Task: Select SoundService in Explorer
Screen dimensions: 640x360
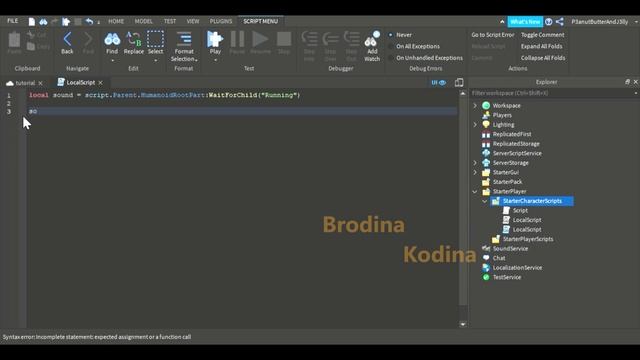Action: pos(510,249)
